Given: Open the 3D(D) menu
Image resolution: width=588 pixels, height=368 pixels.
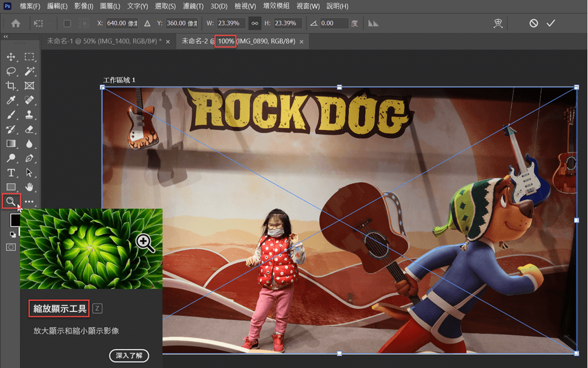Looking at the screenshot, I should pyautogui.click(x=219, y=6).
